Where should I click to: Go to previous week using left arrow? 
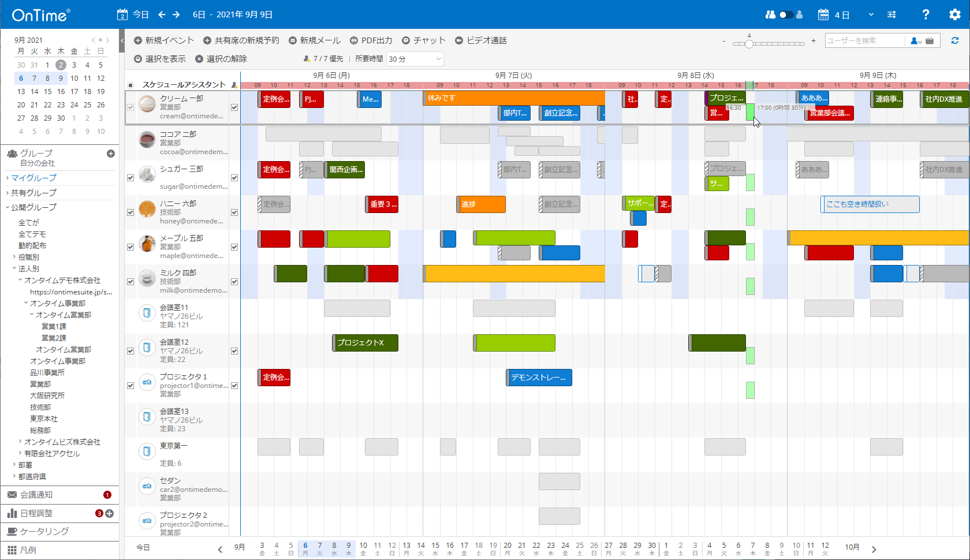click(x=162, y=14)
